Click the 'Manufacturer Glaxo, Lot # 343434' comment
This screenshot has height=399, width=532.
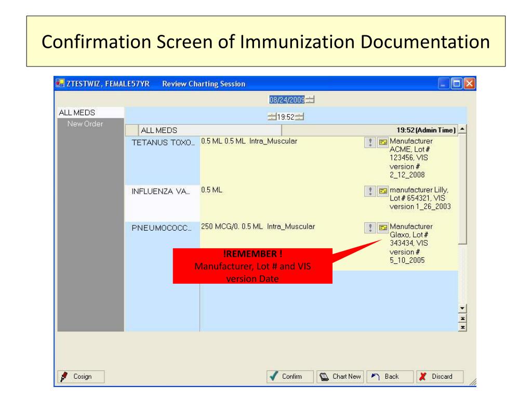tap(411, 243)
